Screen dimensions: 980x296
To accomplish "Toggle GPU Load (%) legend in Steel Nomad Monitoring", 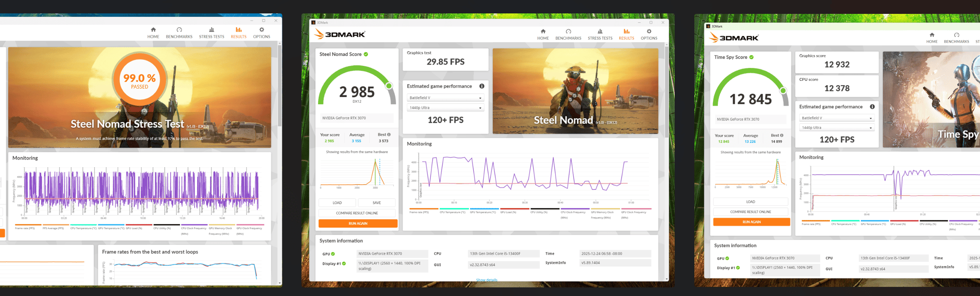I will [x=513, y=210].
